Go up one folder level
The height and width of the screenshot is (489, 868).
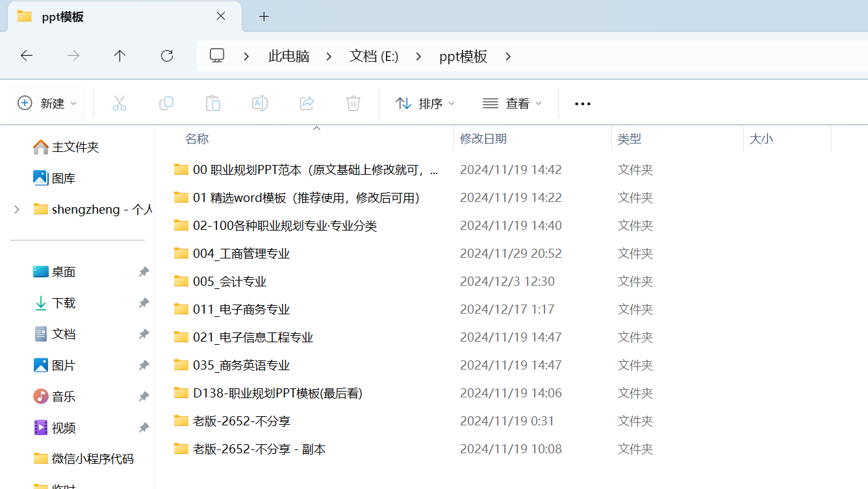pyautogui.click(x=120, y=56)
